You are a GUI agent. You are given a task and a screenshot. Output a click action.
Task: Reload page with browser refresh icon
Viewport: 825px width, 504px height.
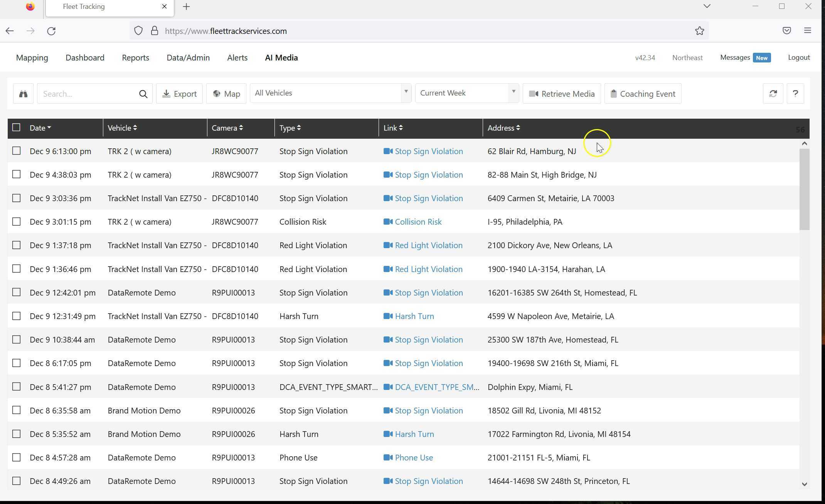point(51,31)
